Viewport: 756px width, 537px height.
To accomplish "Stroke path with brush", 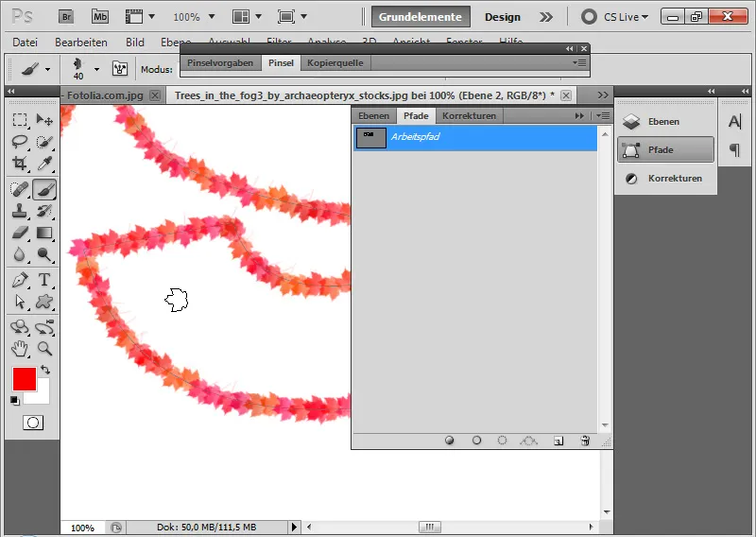I will click(476, 441).
